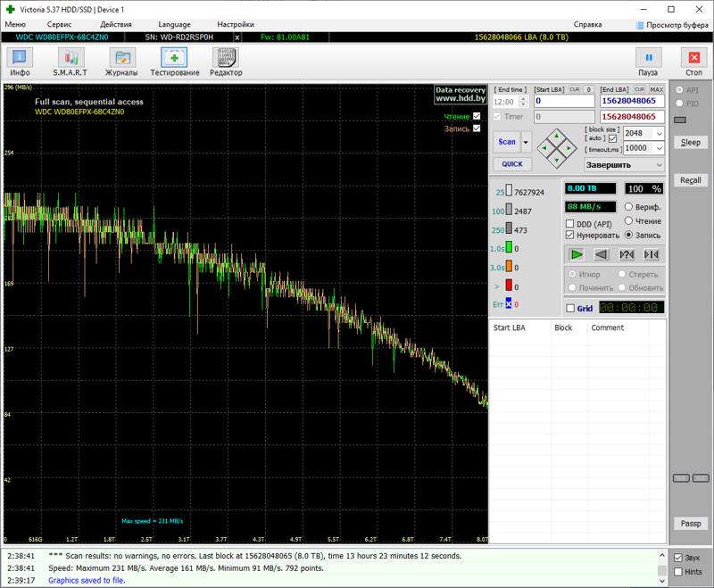Open the S.M.A.R.T toolbar icon
Screen dimensions: 714x588
tap(71, 58)
